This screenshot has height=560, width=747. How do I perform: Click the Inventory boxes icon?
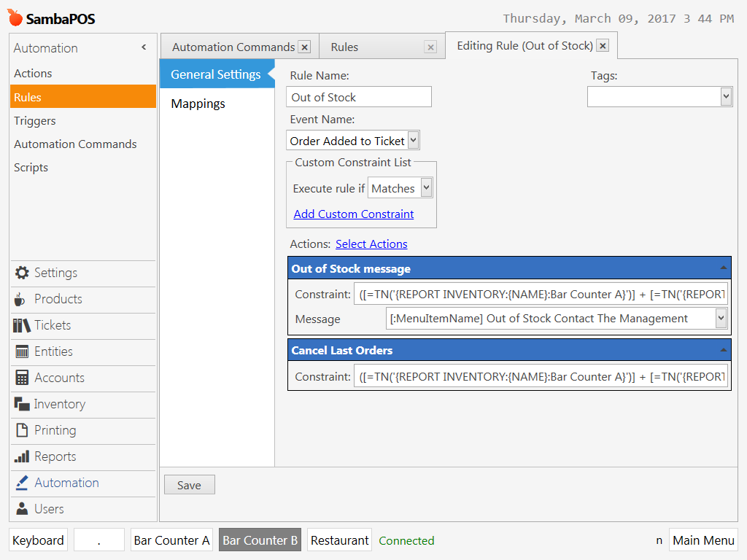click(x=22, y=404)
